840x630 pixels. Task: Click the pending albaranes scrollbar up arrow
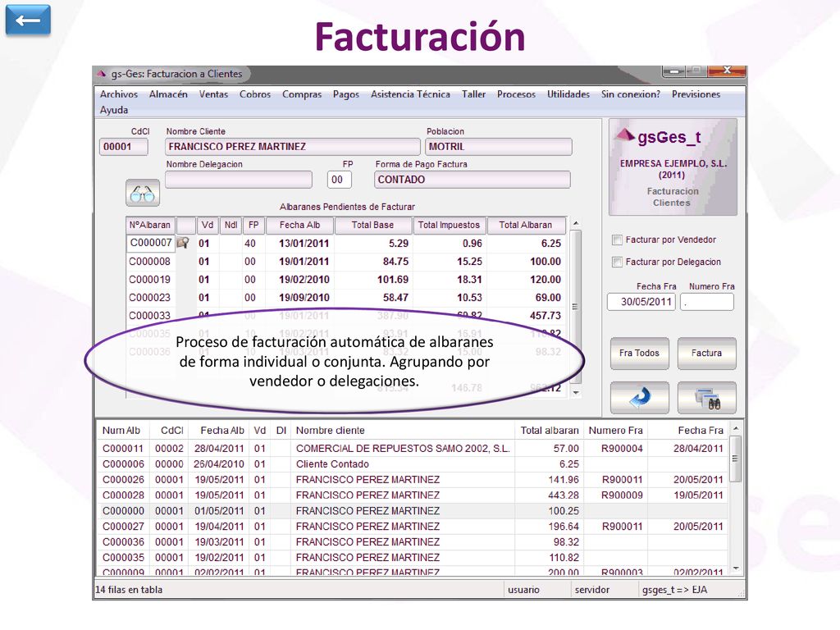pyautogui.click(x=576, y=223)
